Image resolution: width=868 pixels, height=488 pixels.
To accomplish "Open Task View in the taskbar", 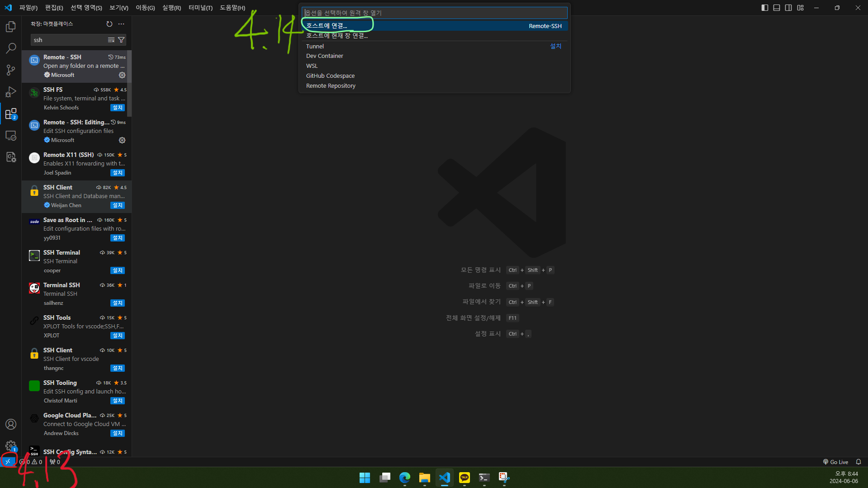I will tap(385, 478).
